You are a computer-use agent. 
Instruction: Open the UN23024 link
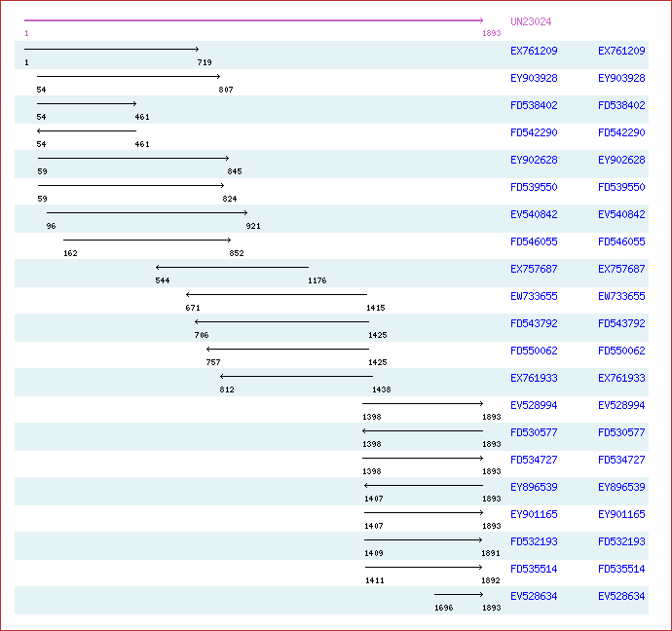pos(530,21)
